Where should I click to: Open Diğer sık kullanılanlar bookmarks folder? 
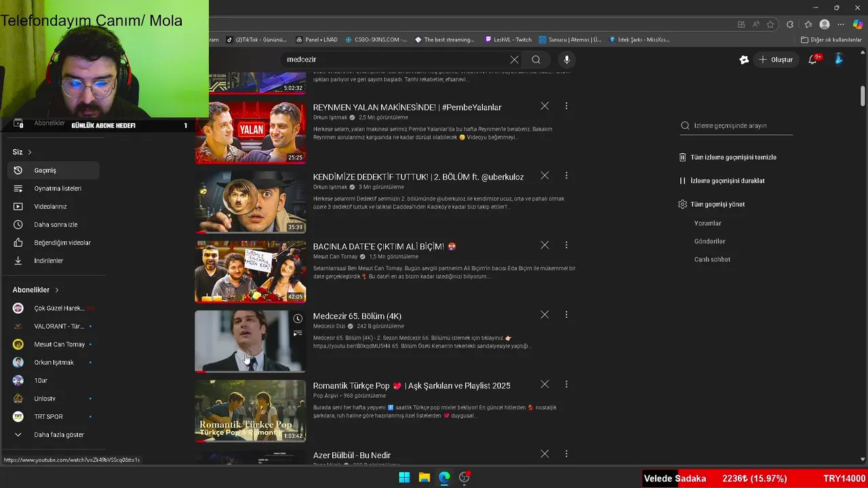coord(831,40)
